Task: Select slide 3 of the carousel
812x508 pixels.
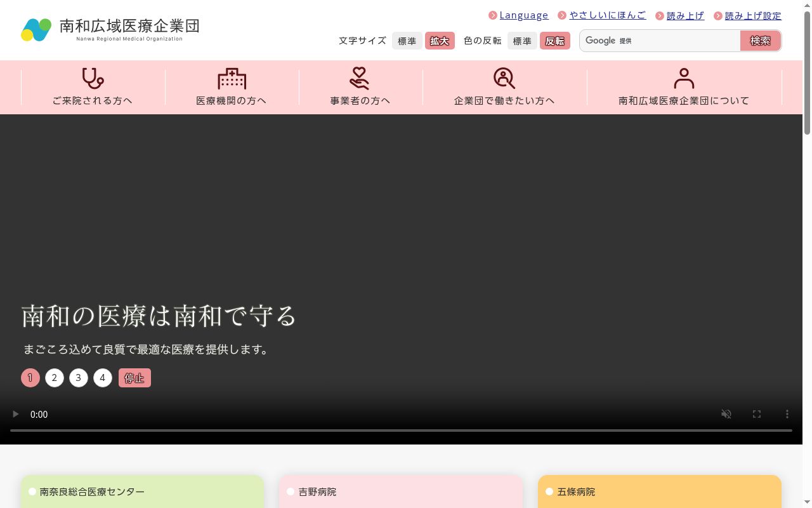Action: [79, 378]
